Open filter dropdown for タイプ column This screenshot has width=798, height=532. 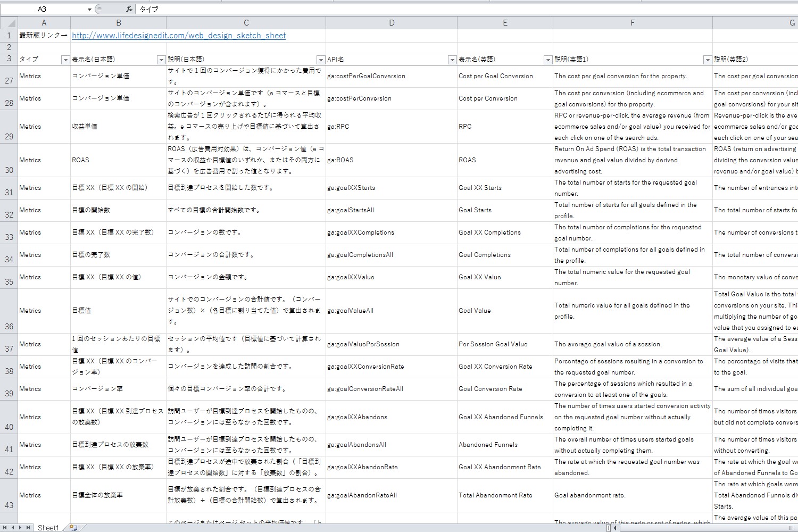[x=65, y=60]
